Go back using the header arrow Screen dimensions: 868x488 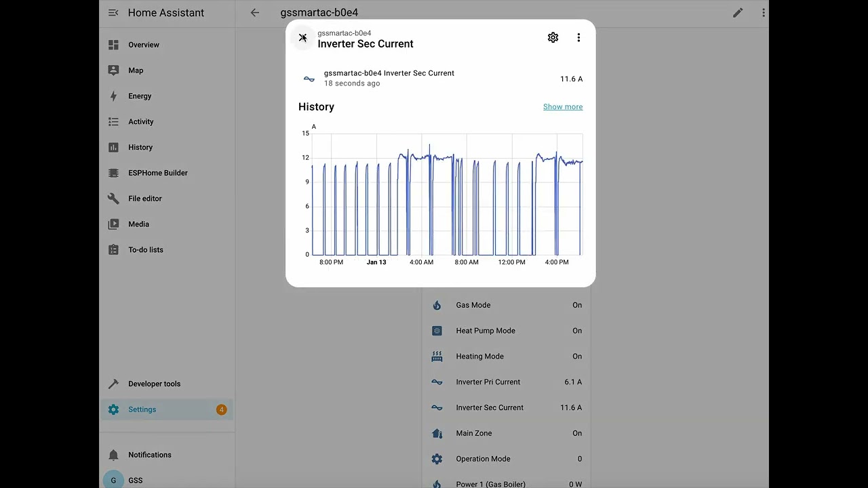click(x=255, y=13)
